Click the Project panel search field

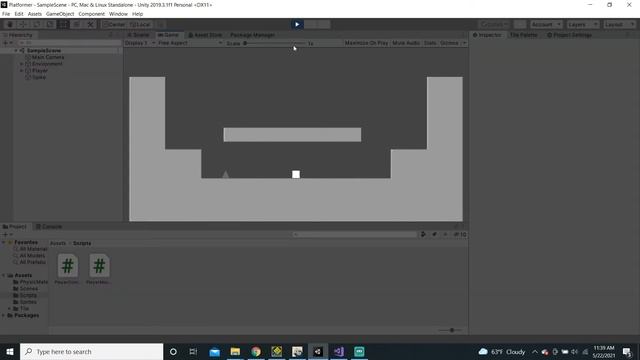(x=355, y=235)
